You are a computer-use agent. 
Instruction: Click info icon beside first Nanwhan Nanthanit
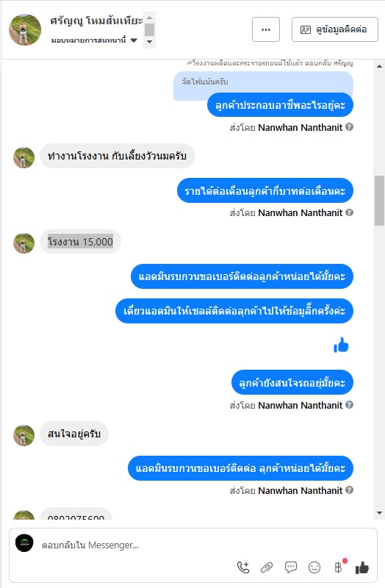(x=350, y=127)
